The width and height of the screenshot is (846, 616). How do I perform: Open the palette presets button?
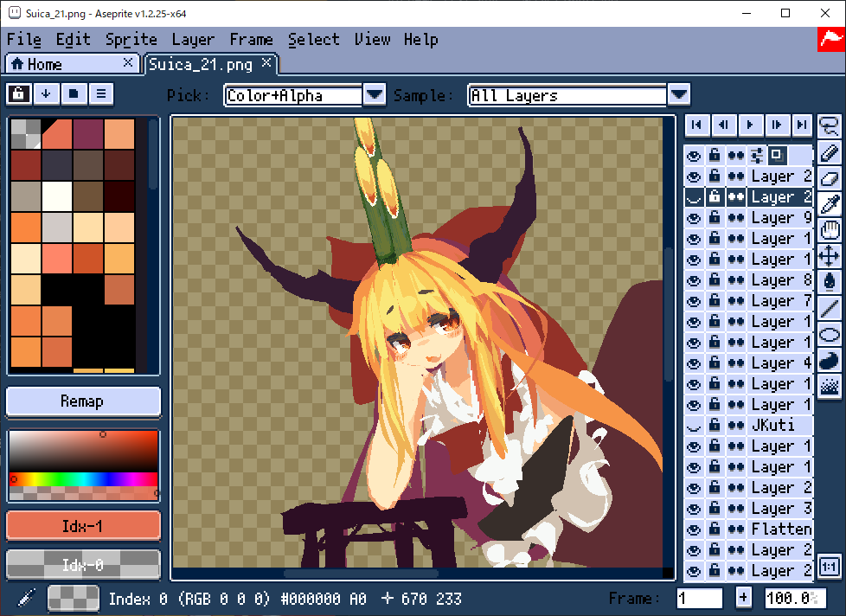click(74, 93)
